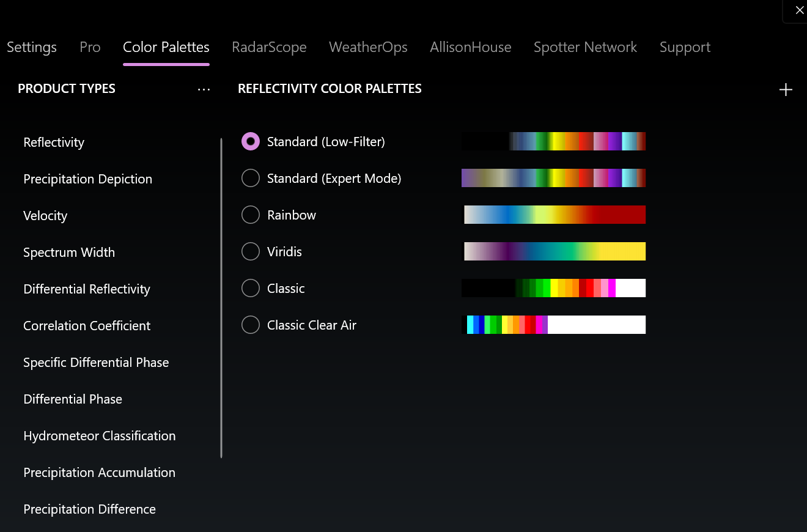
Task: Switch to the Settings tab
Action: [32, 47]
